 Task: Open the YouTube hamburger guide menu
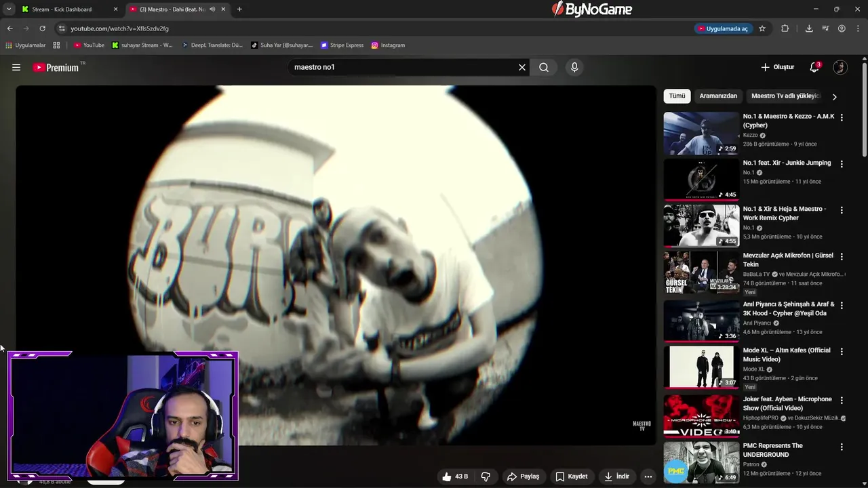16,67
